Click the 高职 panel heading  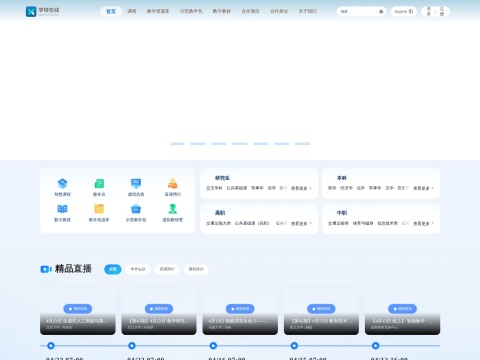(220, 213)
